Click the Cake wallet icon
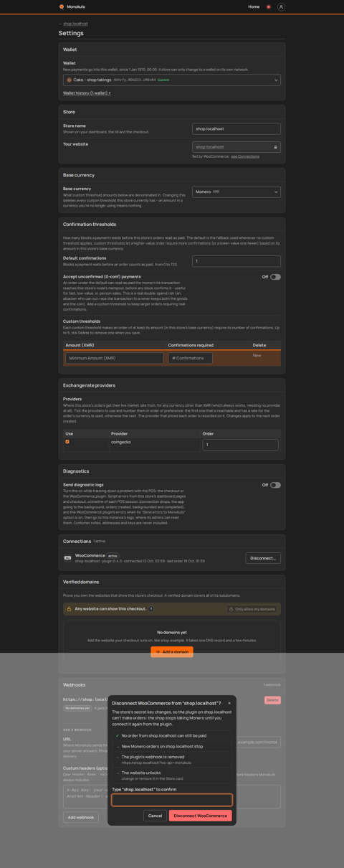This screenshot has width=344, height=868. (x=70, y=80)
